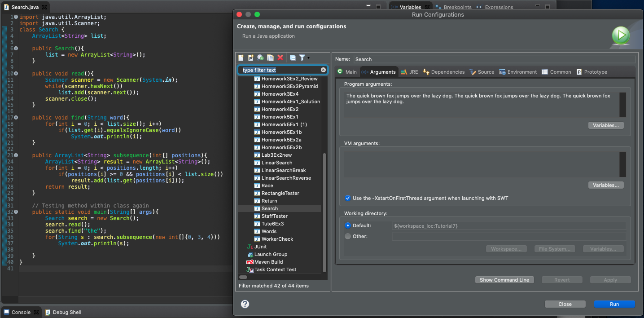Duplicate the selected launch configuration
The image size is (644, 318).
(270, 57)
